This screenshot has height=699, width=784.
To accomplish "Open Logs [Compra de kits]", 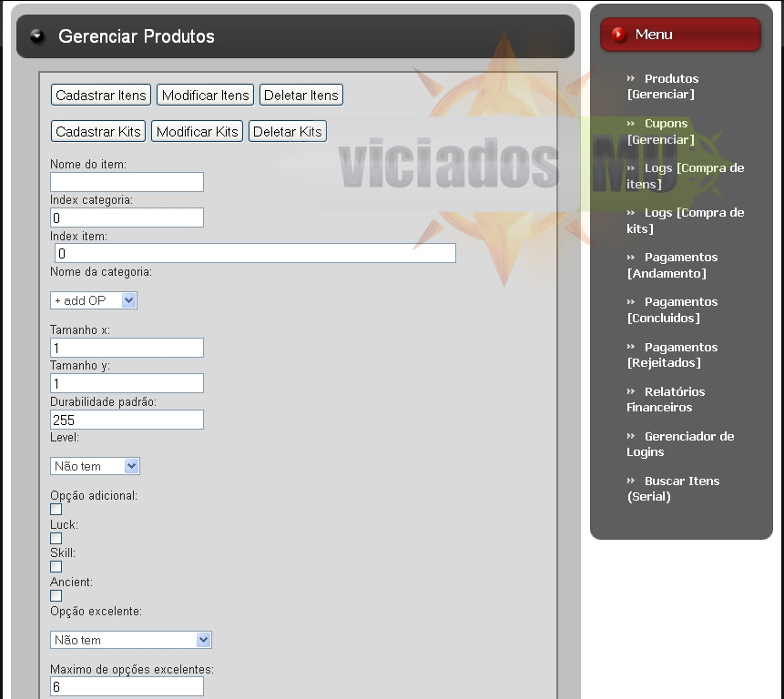I will pos(686,220).
